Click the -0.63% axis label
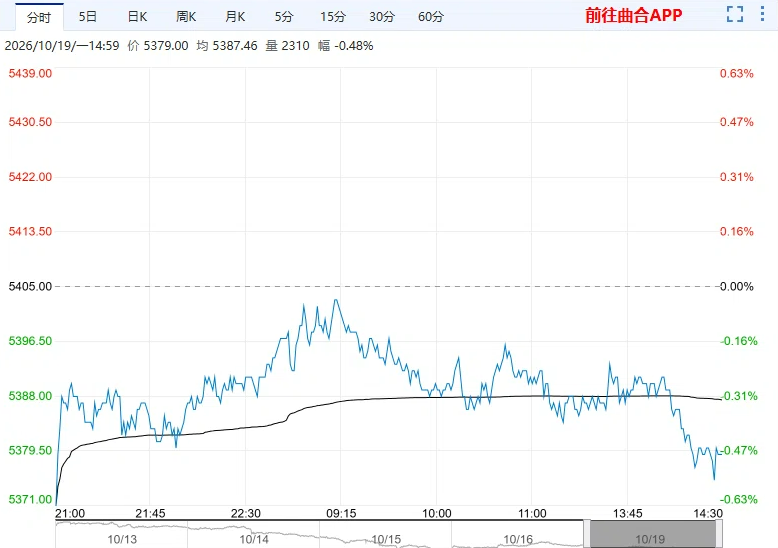Screen dimensions: 778x548 [x=739, y=499]
